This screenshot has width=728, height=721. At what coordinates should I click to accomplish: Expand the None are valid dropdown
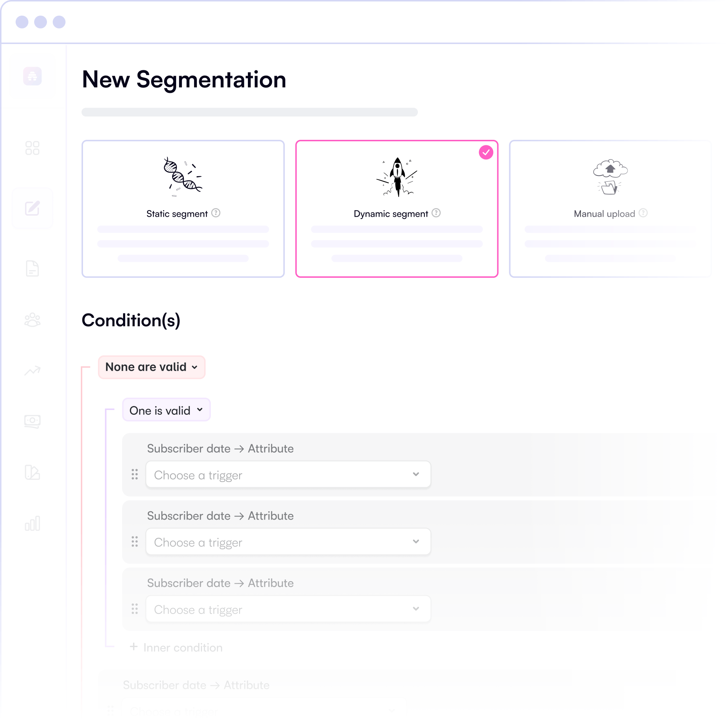(x=152, y=367)
